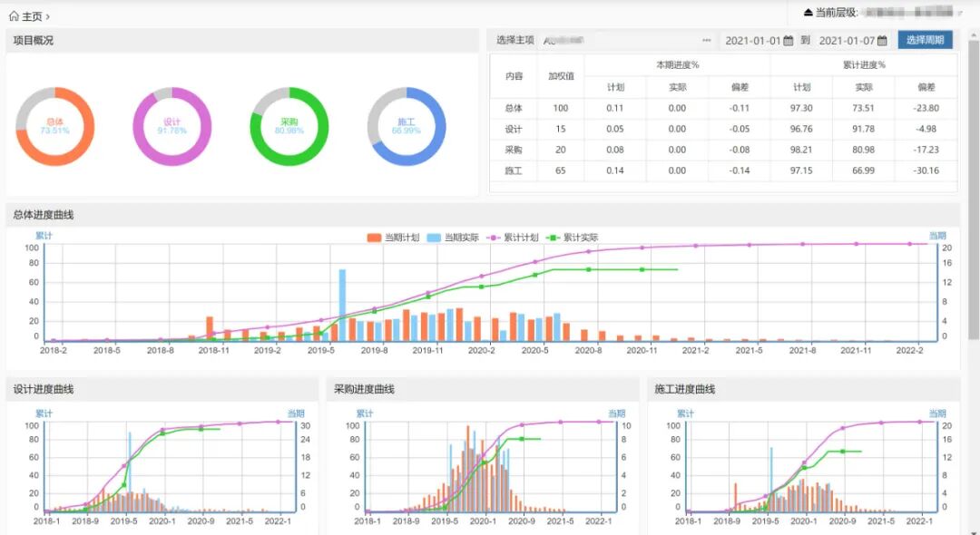Click the 总体 row label in table
The image size is (980, 535).
click(x=514, y=108)
